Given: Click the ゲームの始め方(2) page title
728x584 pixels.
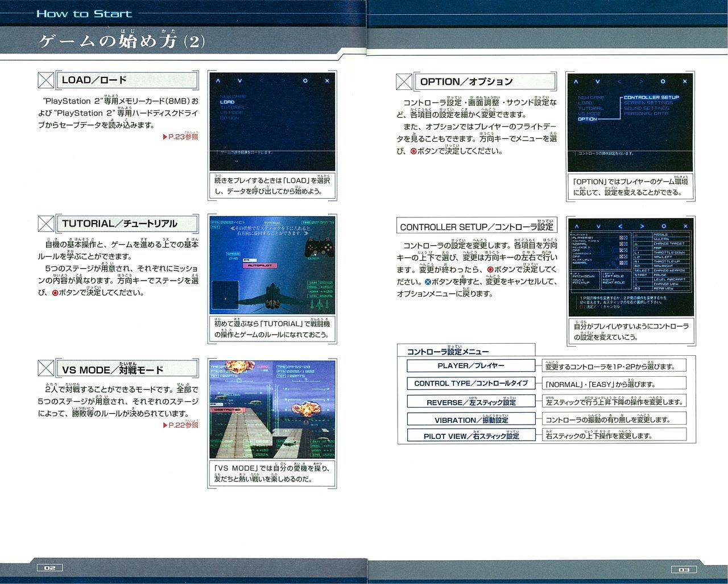Looking at the screenshot, I should click(x=122, y=41).
